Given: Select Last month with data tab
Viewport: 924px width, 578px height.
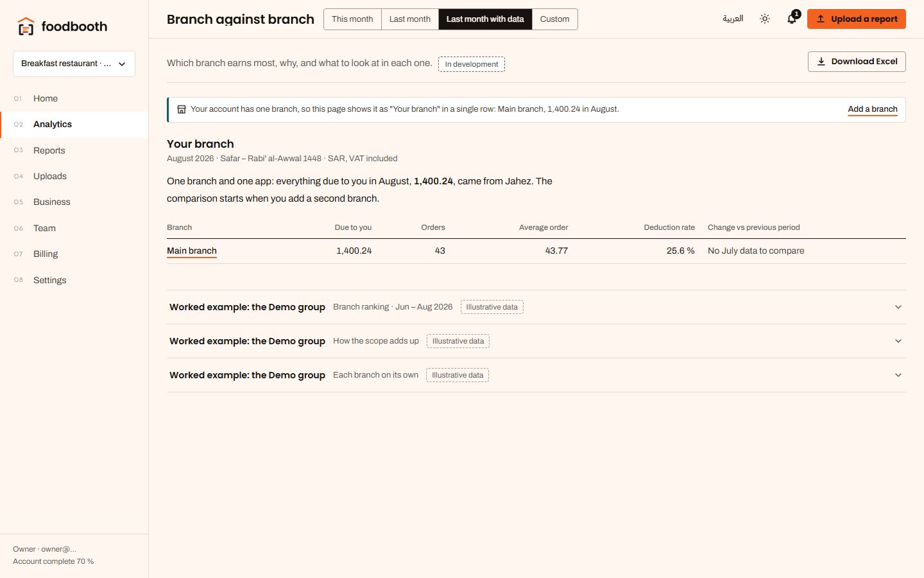Looking at the screenshot, I should pyautogui.click(x=485, y=19).
